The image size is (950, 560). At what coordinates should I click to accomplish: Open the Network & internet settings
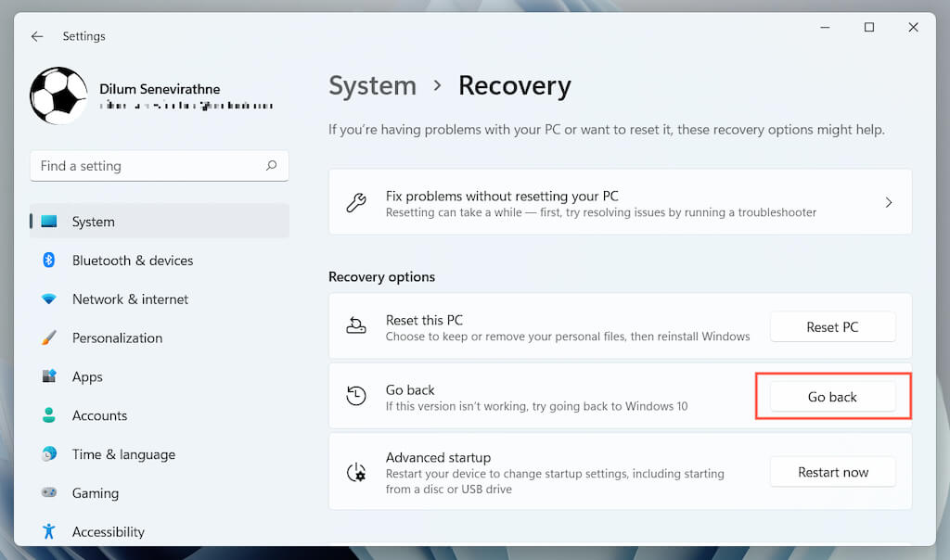pos(130,299)
